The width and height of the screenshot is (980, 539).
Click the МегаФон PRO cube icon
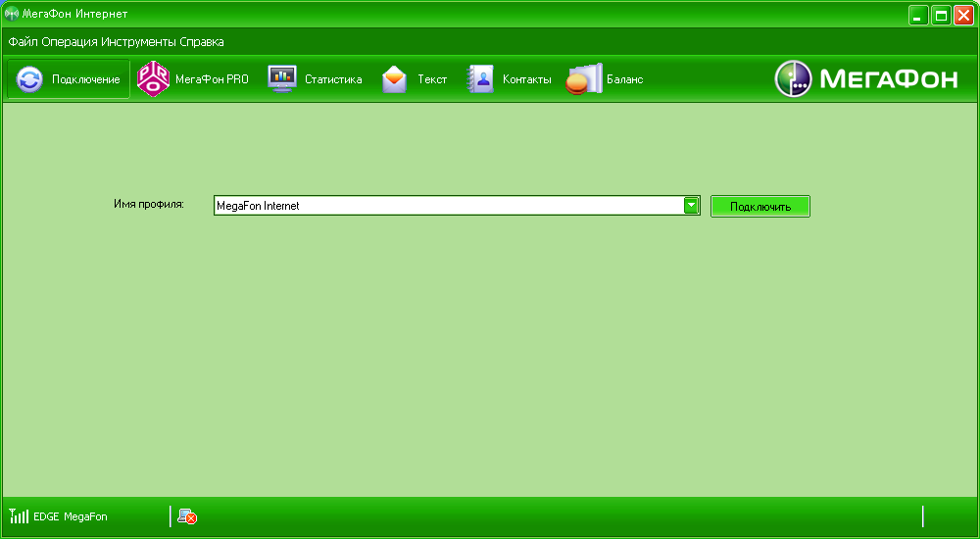coord(153,78)
